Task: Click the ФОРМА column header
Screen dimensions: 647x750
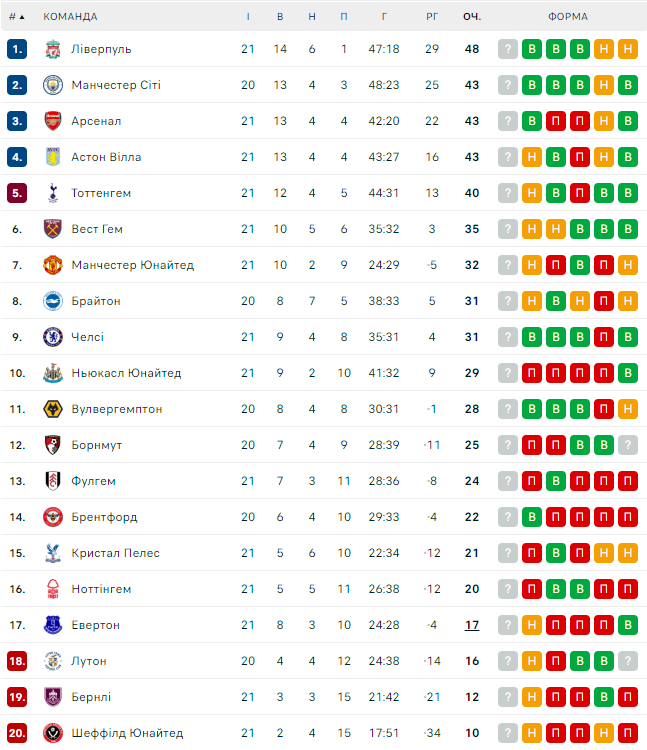Action: 568,17
